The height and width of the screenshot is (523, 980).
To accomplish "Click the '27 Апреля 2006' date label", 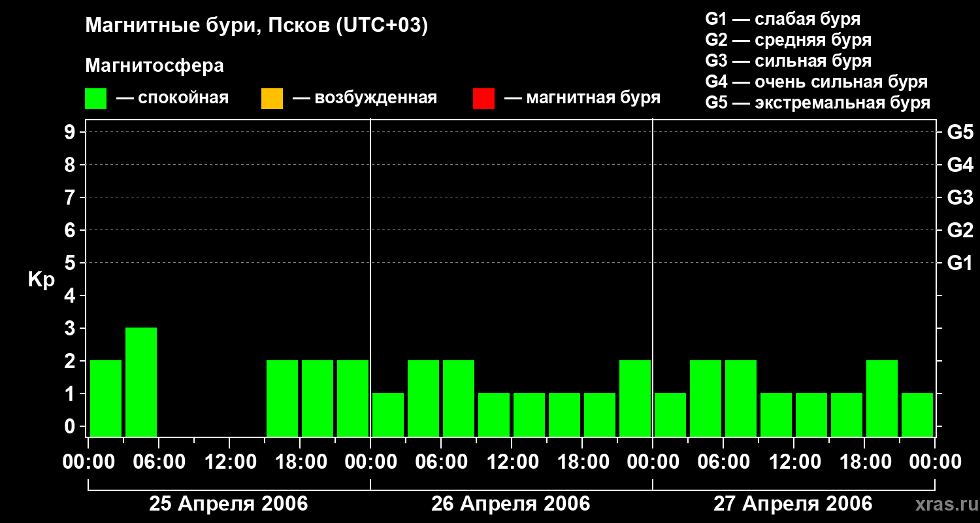I will [x=793, y=504].
